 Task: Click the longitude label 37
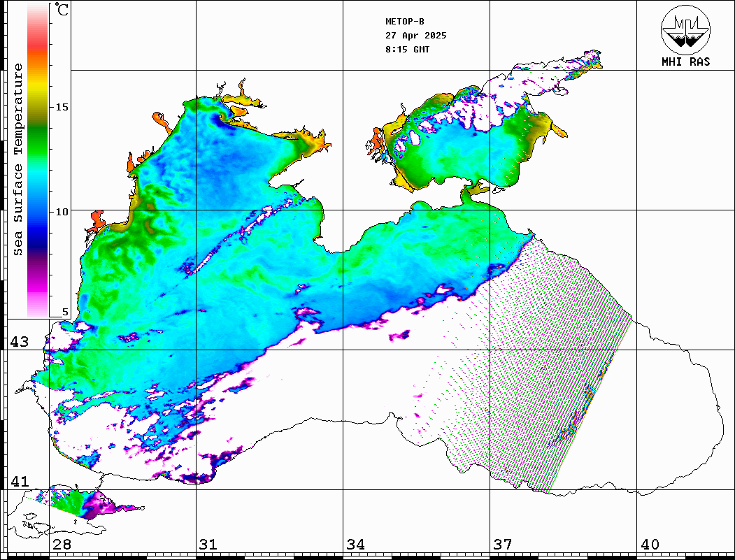[502, 545]
